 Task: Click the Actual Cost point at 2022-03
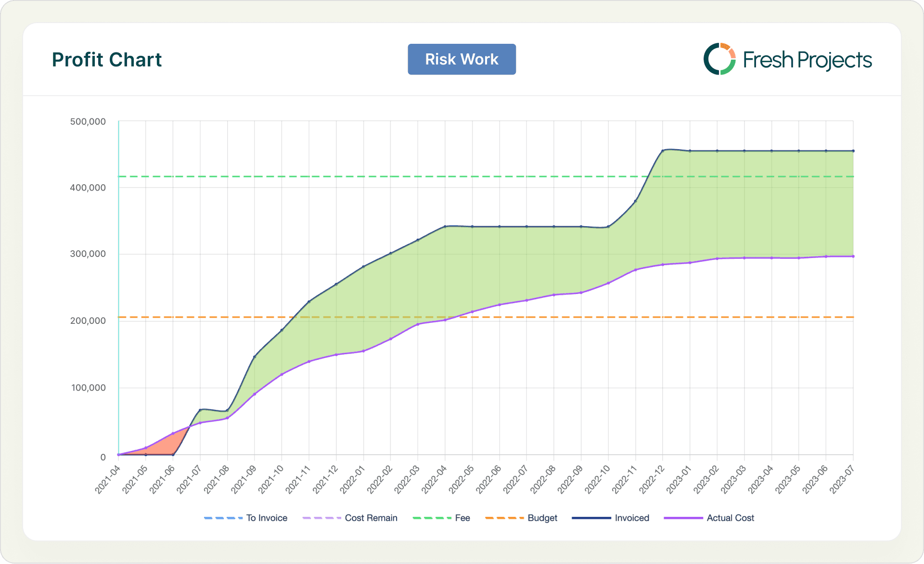[x=418, y=324]
